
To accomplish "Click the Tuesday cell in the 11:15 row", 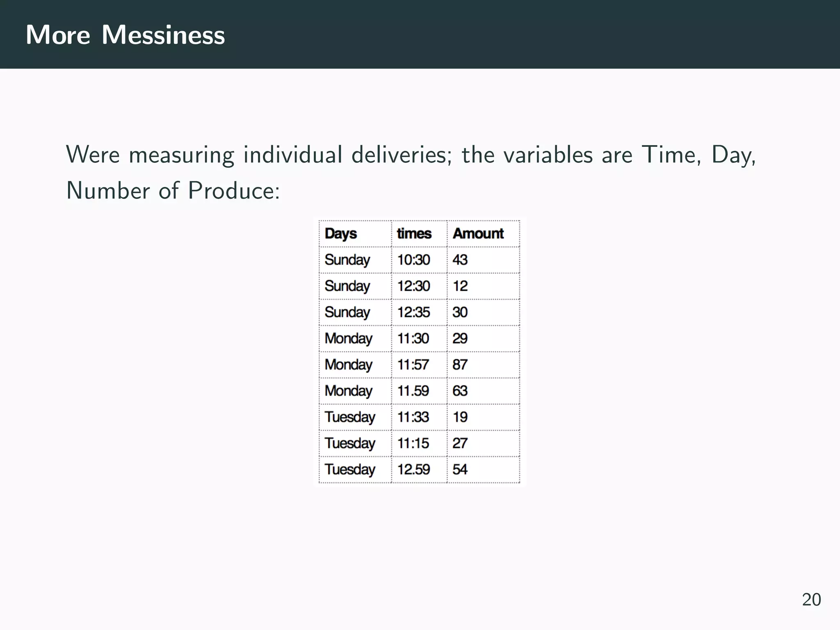I will (x=355, y=444).
